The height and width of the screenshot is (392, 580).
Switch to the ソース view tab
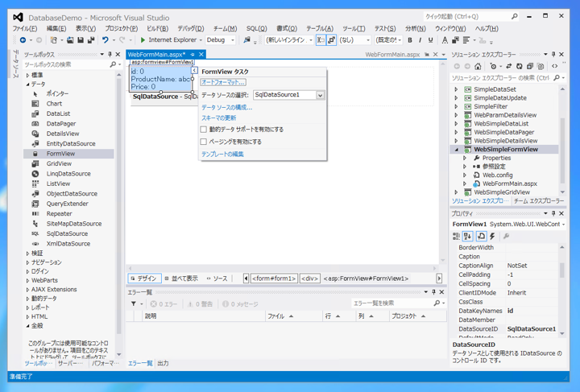click(x=217, y=279)
